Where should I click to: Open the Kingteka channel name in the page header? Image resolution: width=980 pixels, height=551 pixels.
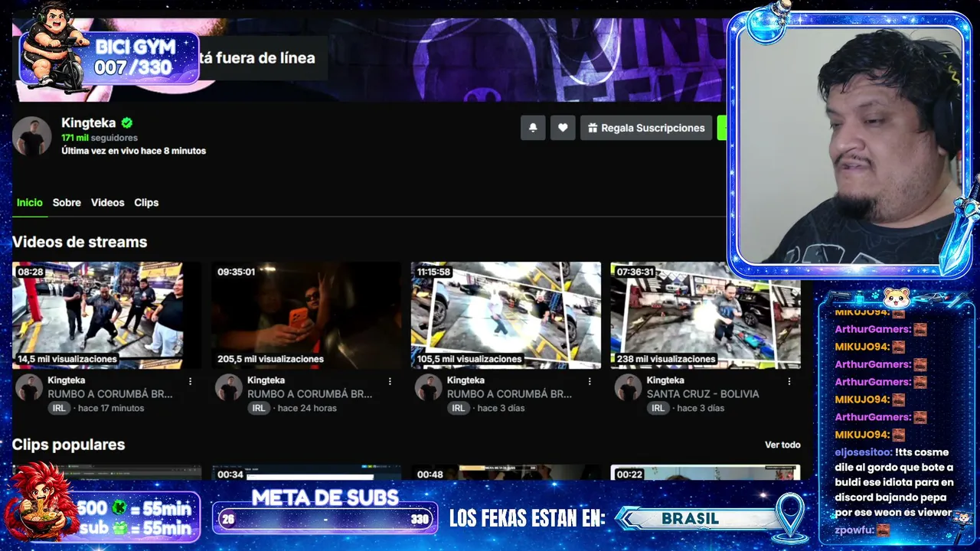89,122
